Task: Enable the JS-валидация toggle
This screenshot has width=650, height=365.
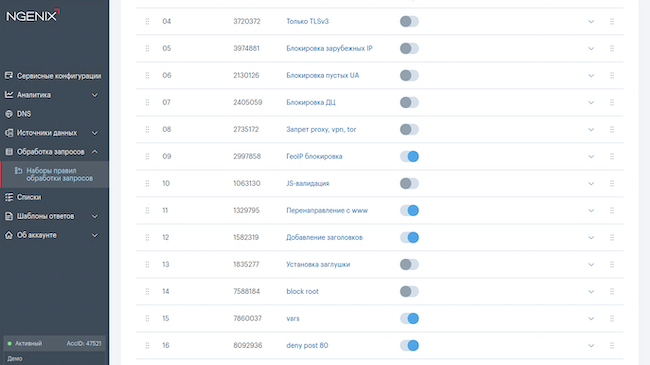Action: tap(409, 183)
